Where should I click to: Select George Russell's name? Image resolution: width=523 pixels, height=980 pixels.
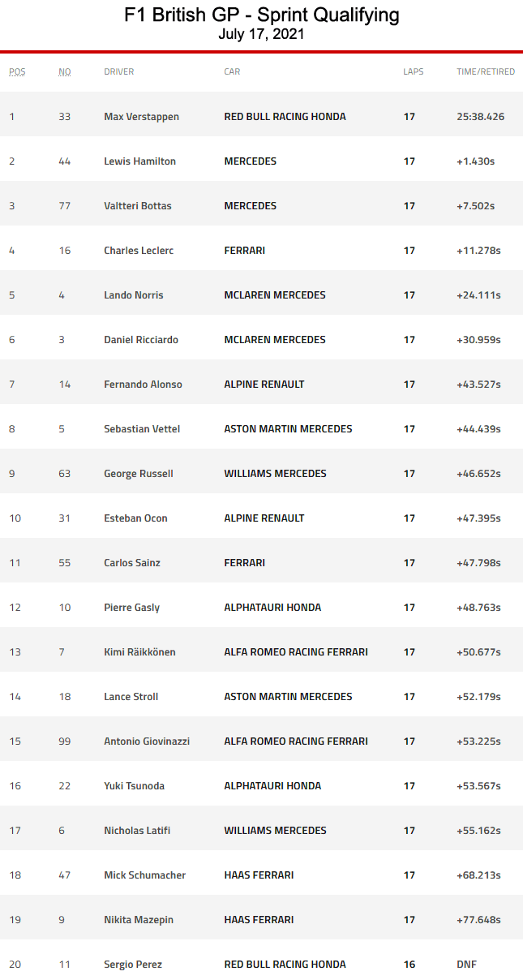138,474
